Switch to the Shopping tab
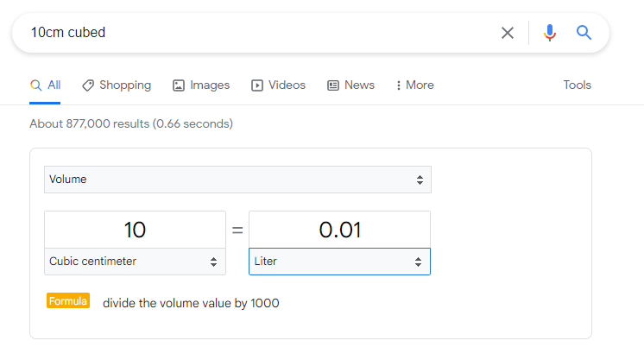 pyautogui.click(x=117, y=85)
